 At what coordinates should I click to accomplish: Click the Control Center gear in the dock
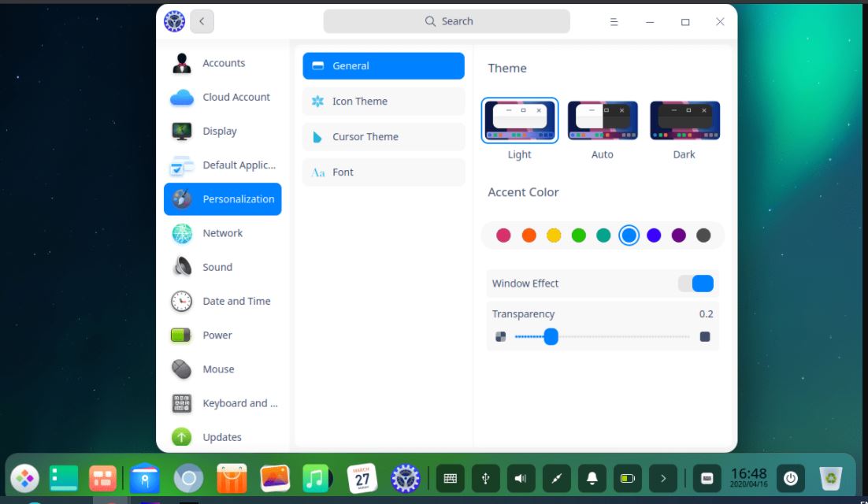pyautogui.click(x=405, y=478)
